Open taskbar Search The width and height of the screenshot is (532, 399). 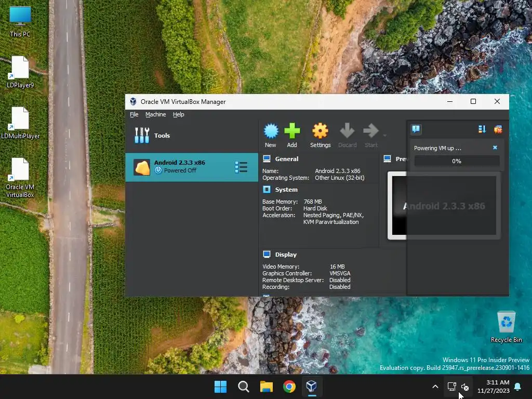(244, 387)
